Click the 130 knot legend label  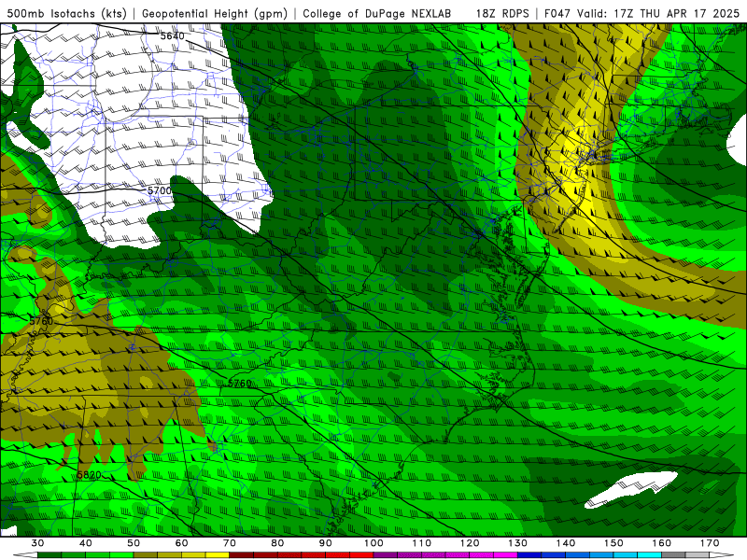(x=517, y=543)
